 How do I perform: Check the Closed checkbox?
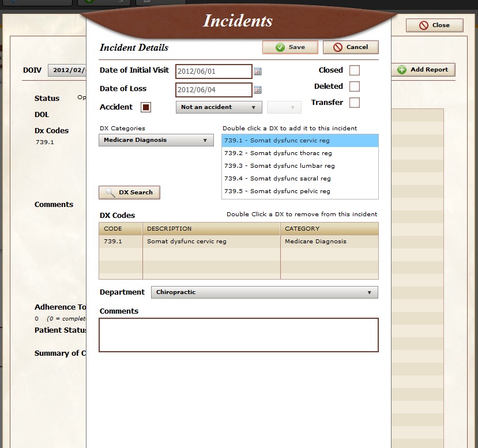[x=355, y=70]
